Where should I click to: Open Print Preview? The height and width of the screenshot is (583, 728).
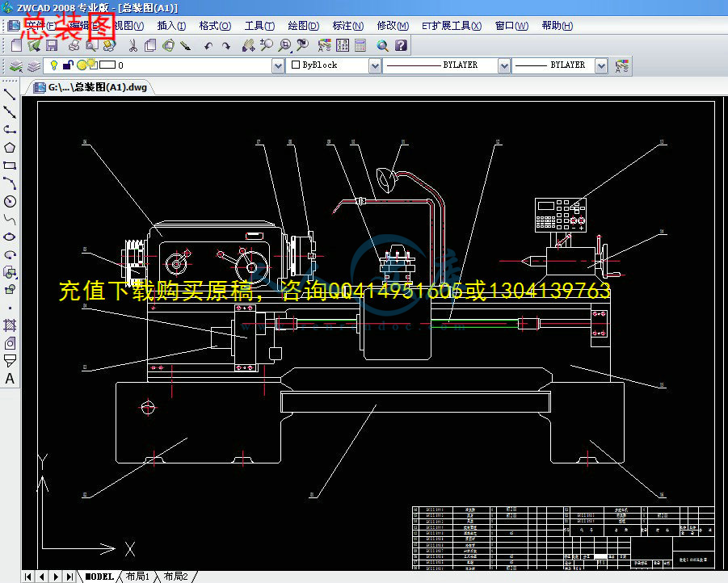pos(91,45)
